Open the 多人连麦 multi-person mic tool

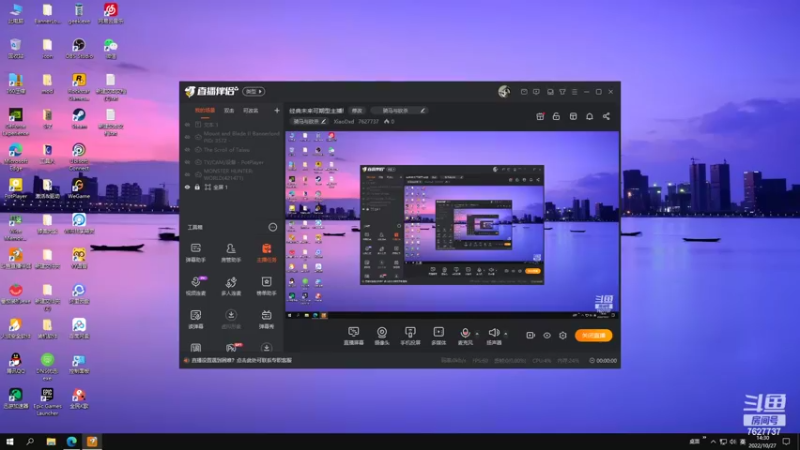click(x=231, y=286)
